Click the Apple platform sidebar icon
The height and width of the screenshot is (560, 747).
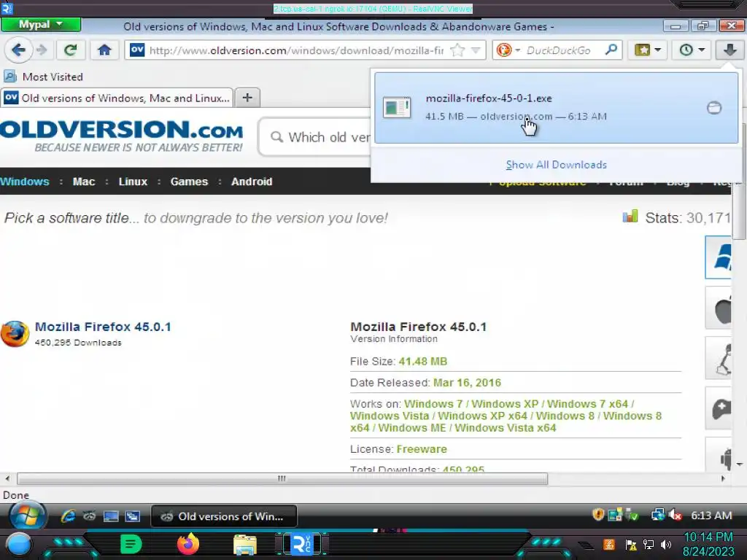click(x=719, y=308)
